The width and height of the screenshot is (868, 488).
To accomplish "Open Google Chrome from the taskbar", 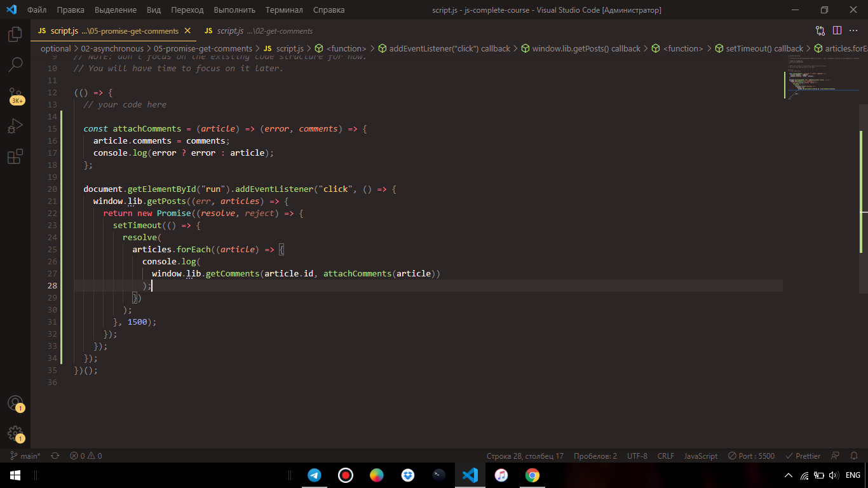I will 532,475.
